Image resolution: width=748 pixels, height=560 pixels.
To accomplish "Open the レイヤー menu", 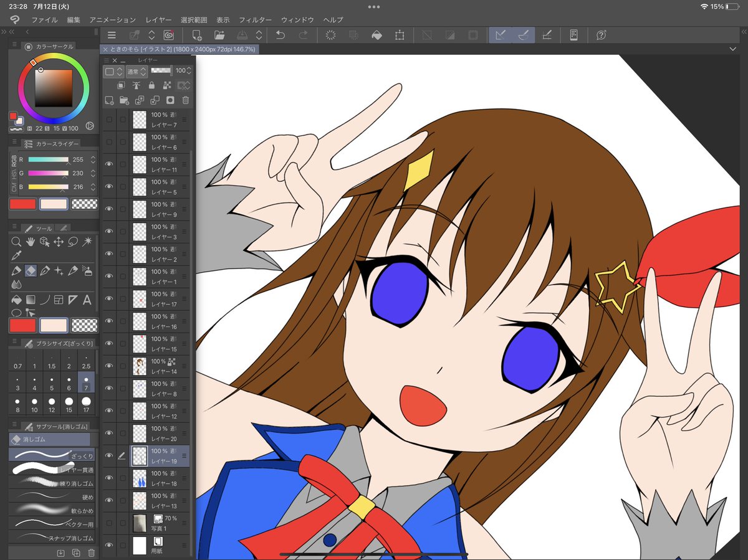I will pos(158,20).
